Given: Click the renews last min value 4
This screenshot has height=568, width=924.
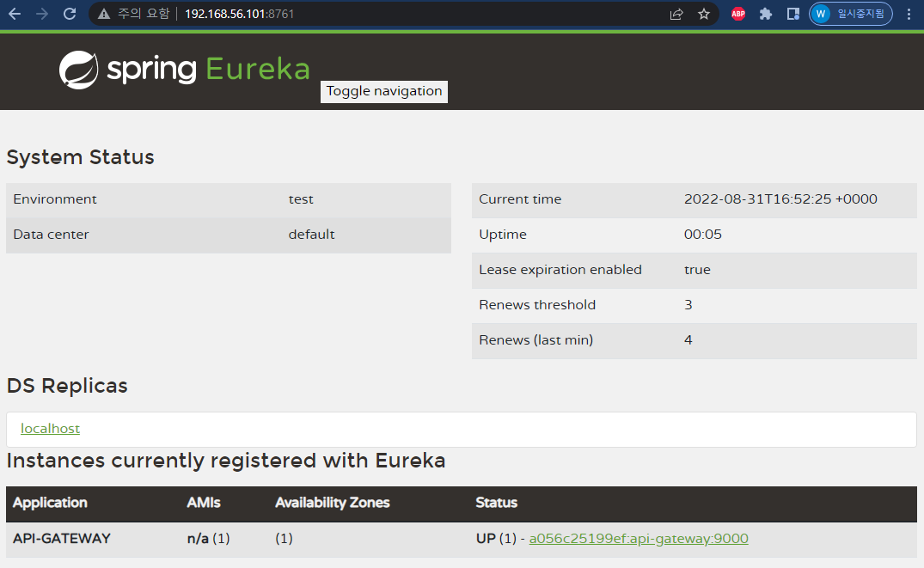Looking at the screenshot, I should [x=688, y=340].
